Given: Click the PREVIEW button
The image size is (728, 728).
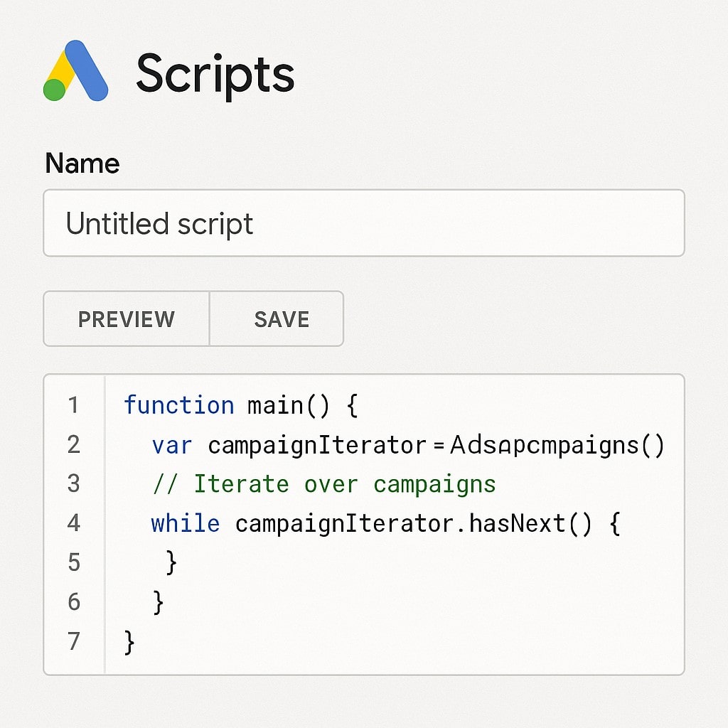Looking at the screenshot, I should [127, 319].
